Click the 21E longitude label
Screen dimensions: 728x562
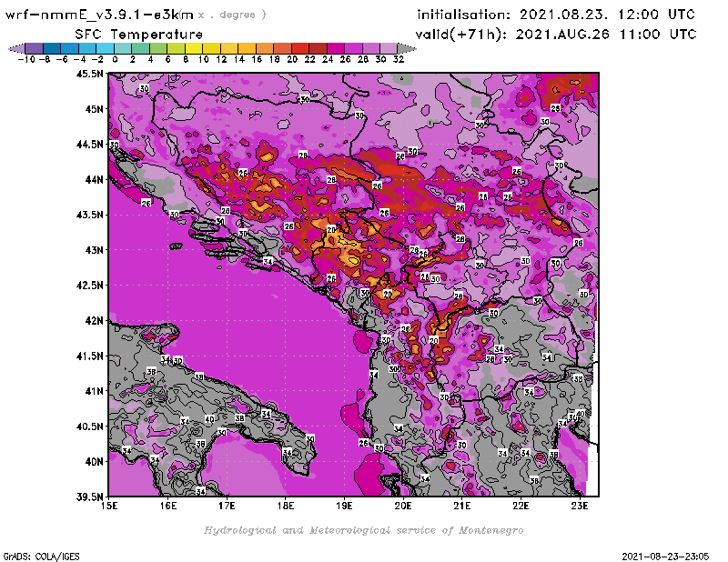tap(462, 506)
